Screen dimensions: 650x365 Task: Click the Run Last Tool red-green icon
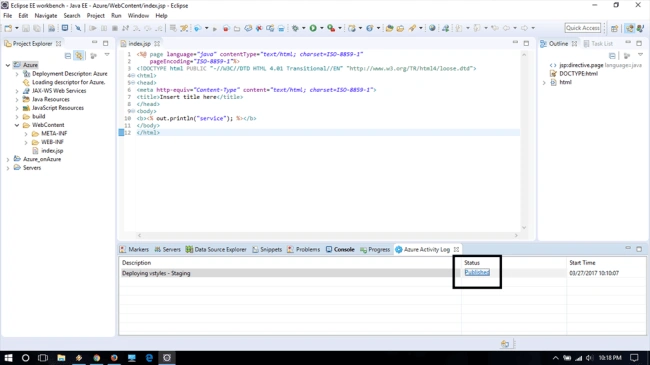tap(331, 28)
